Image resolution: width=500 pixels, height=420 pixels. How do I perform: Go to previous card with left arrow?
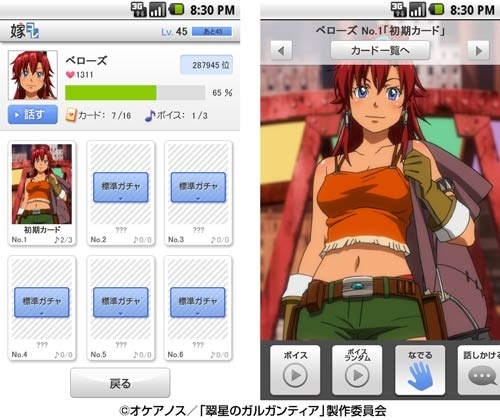click(281, 51)
